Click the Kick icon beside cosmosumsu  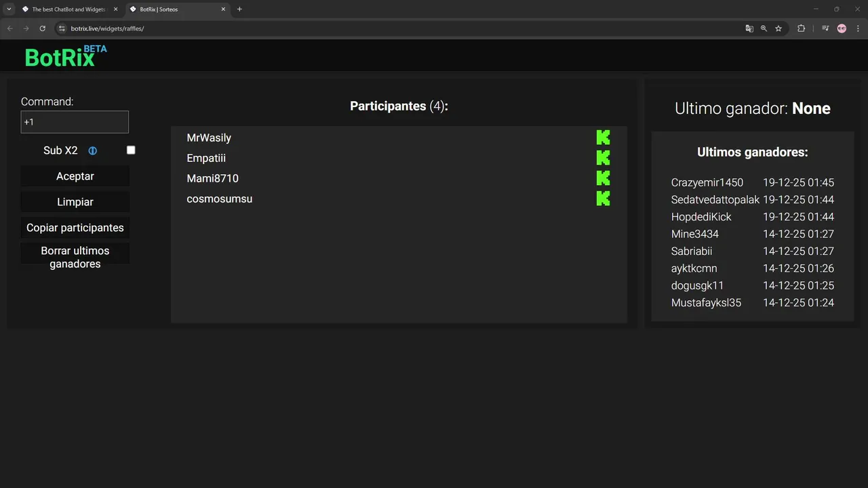[603, 199]
